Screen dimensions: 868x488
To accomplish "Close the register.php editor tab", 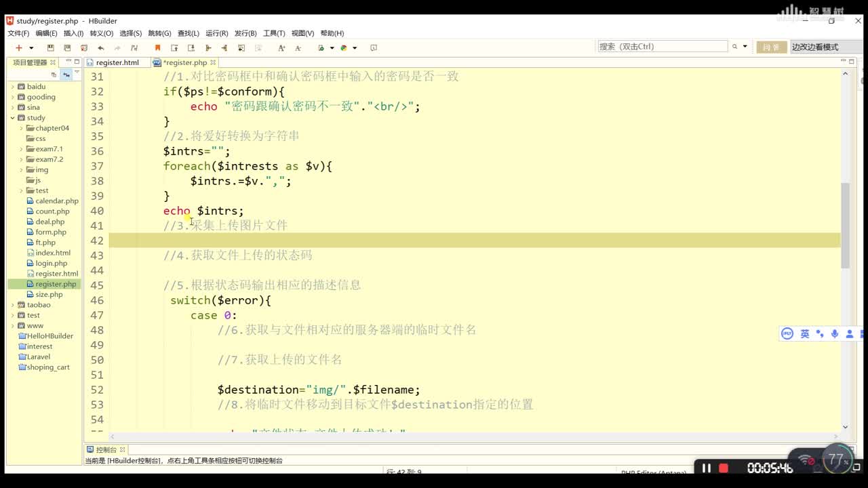I will coord(212,62).
